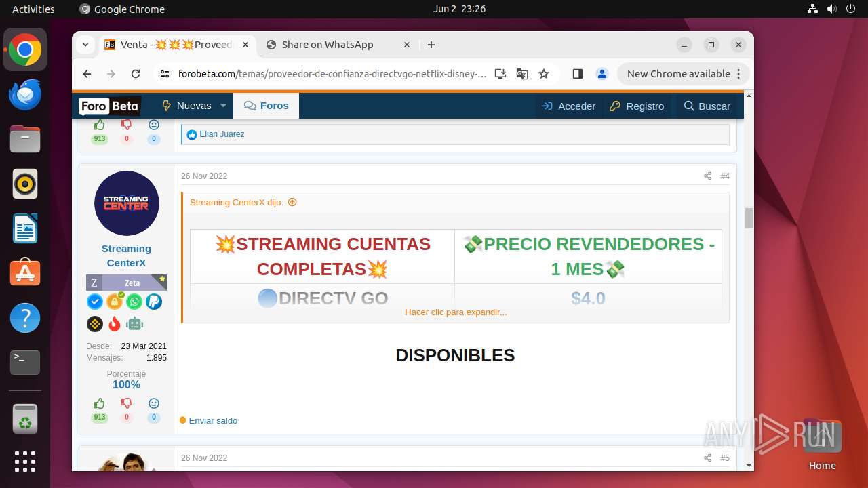Open site information icon in address bar
Image resolution: width=868 pixels, height=488 pixels.
[x=165, y=74]
